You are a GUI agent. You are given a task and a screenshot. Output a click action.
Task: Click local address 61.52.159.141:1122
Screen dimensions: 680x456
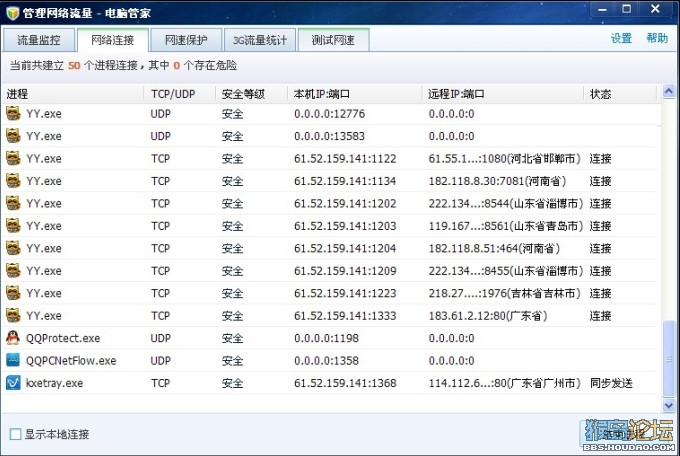coord(345,159)
